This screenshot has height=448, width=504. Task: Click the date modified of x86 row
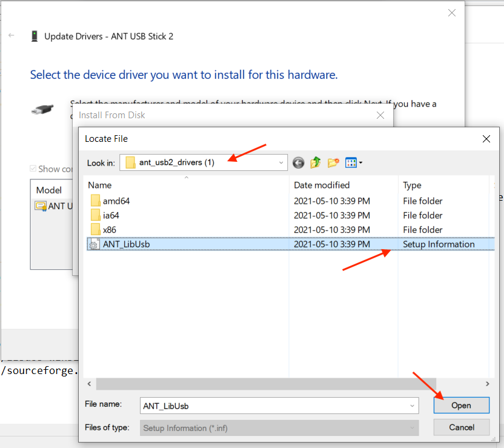tap(332, 230)
